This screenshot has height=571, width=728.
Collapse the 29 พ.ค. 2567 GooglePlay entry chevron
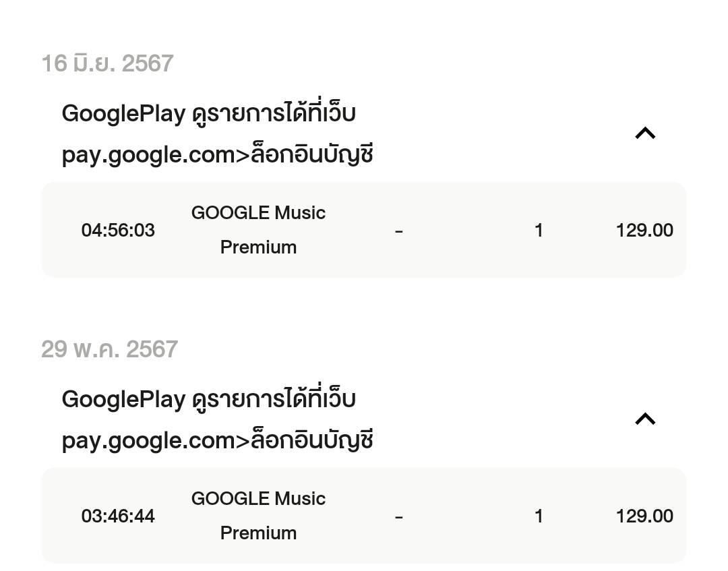[645, 419]
